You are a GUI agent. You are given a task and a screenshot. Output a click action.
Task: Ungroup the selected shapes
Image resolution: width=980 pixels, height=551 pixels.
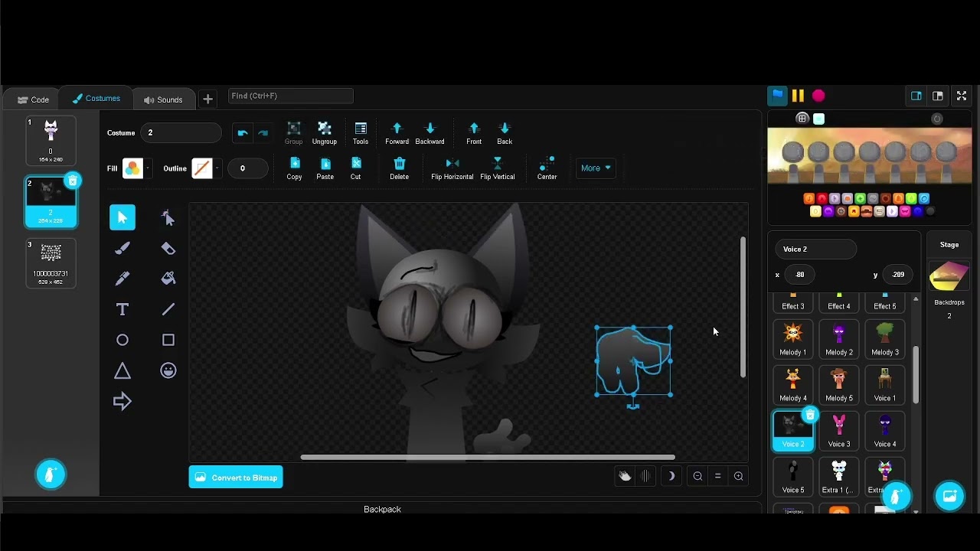pos(325,133)
